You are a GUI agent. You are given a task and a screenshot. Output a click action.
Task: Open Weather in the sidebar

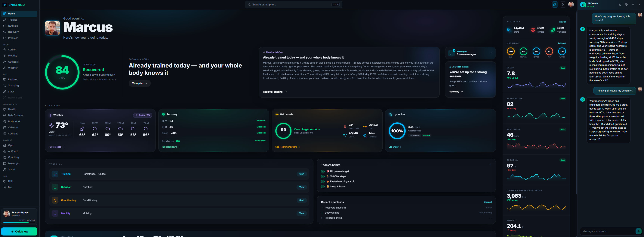[x=19, y=68]
